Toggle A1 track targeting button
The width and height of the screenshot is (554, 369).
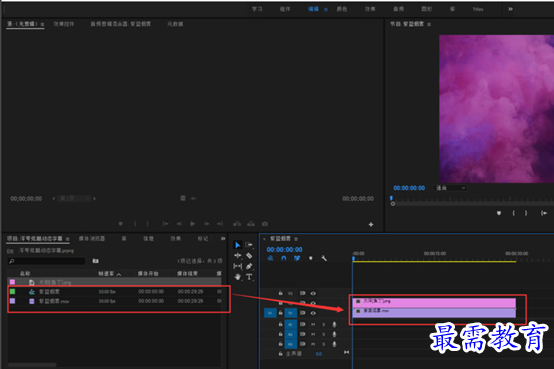[290, 324]
